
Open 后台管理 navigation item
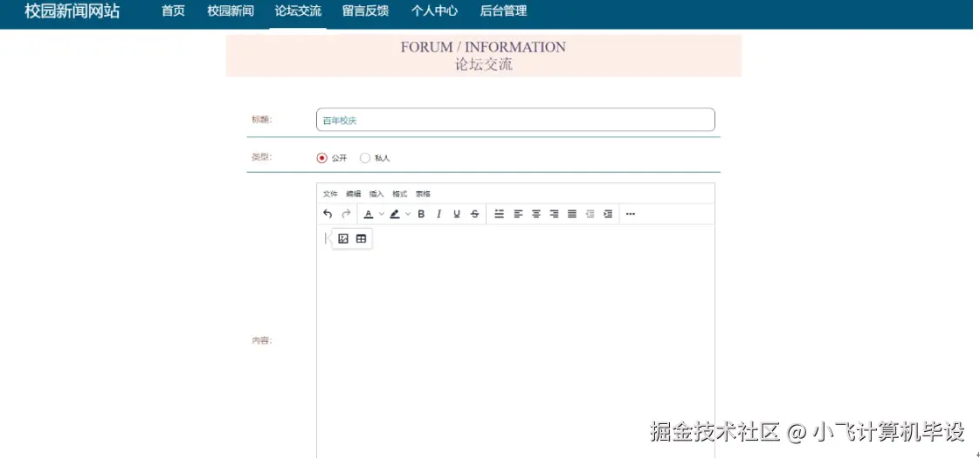pos(503,11)
